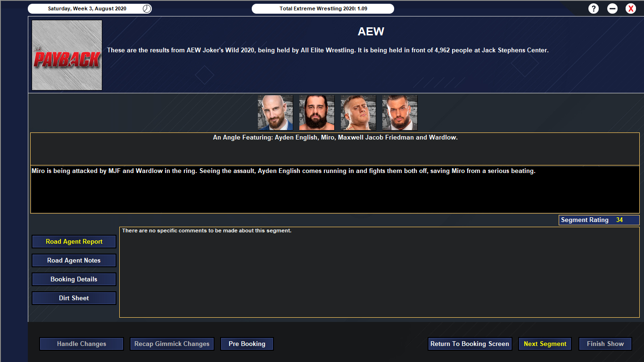Show Booking Details
Screen dimensions: 644x362
pos(74,279)
